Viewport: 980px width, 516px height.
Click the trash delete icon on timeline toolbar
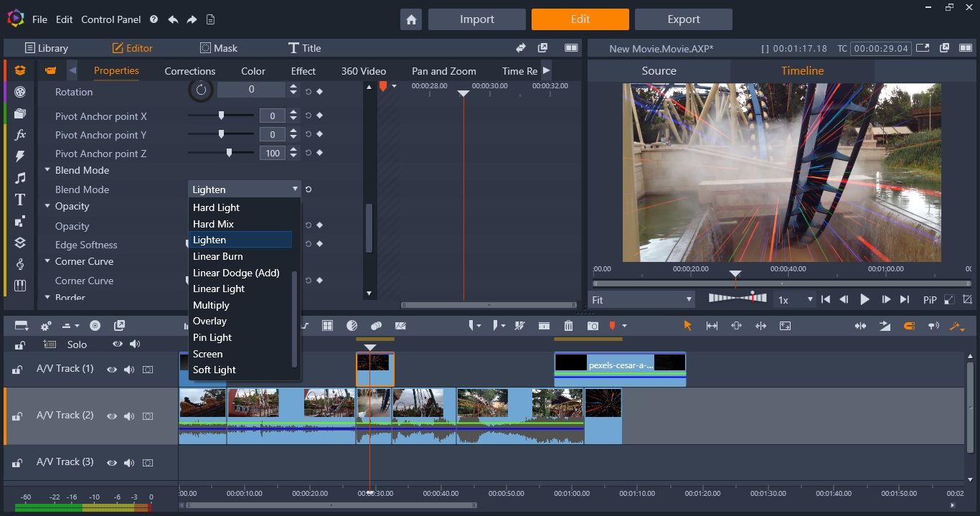pos(568,326)
